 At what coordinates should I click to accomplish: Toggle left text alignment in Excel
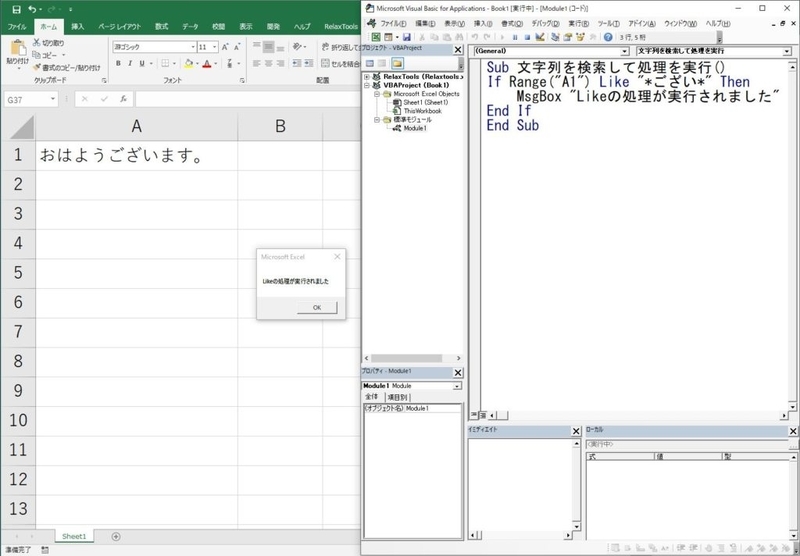point(257,63)
